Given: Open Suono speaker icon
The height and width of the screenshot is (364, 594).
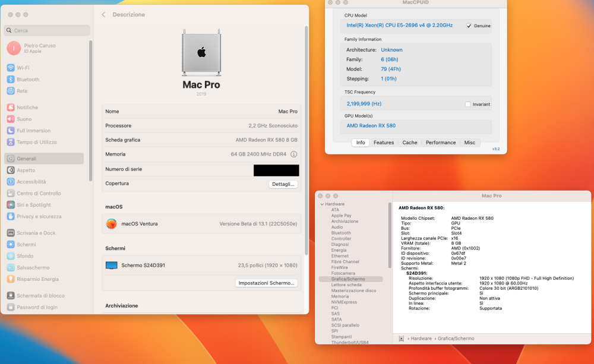Looking at the screenshot, I should [11, 119].
